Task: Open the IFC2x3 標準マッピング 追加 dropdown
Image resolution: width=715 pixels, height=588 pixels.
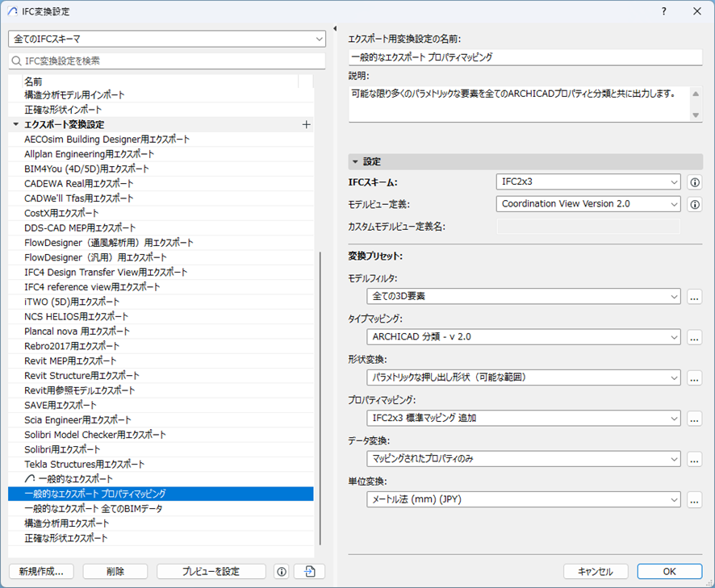Action: (x=524, y=418)
